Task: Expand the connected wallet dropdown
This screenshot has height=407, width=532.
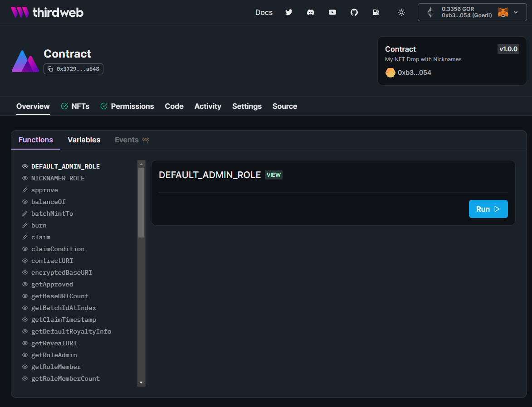Action: pos(516,12)
